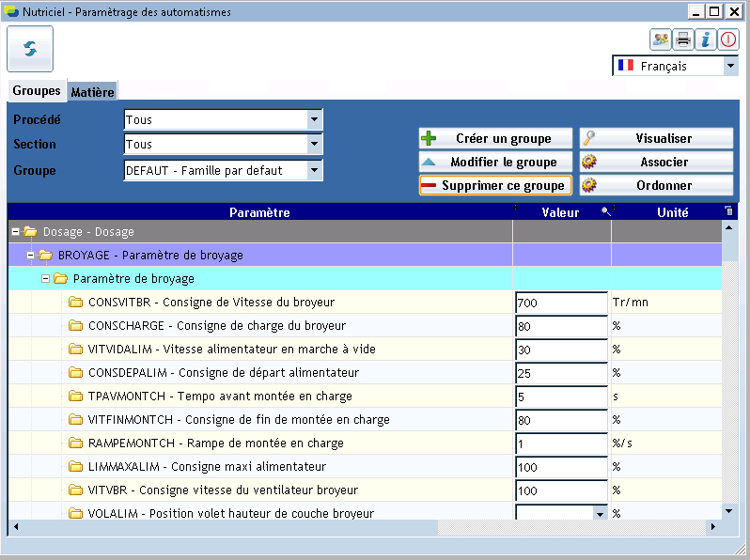Screen dimensions: 750x560
Task: Click the vertical scrollbar down arrow
Action: pyautogui.click(x=728, y=510)
